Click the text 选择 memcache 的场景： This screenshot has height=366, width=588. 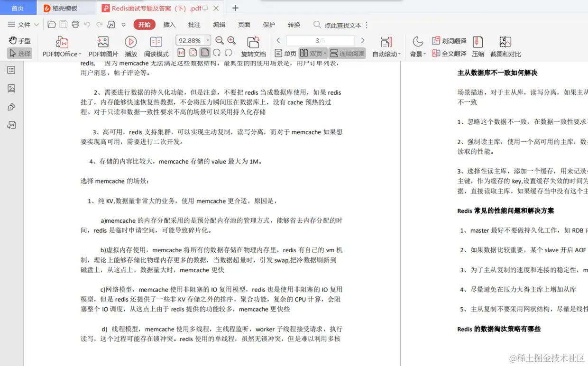115,181
